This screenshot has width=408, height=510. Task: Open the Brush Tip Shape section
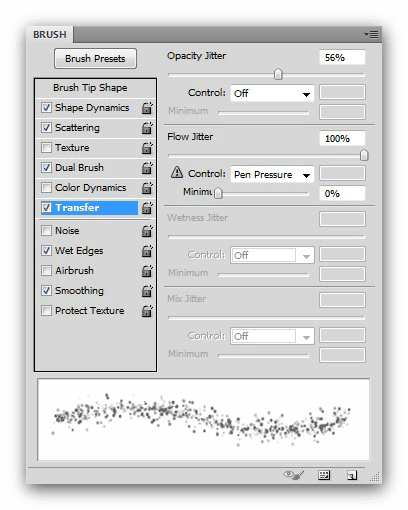coord(90,88)
